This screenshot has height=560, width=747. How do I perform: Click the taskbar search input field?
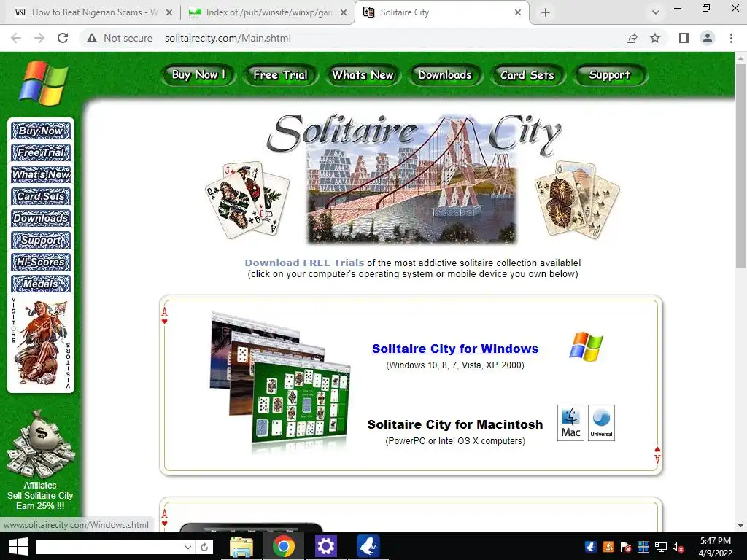pos(109,547)
